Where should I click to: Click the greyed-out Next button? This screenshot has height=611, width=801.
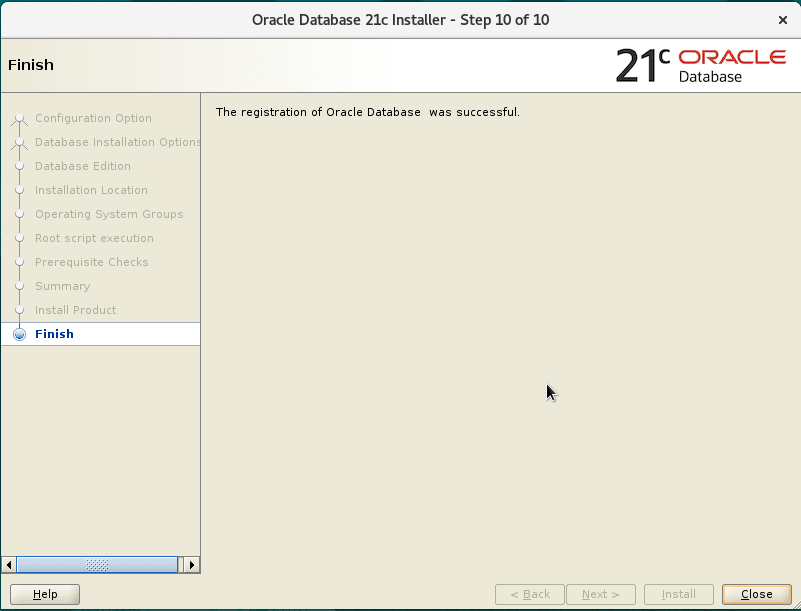[601, 594]
